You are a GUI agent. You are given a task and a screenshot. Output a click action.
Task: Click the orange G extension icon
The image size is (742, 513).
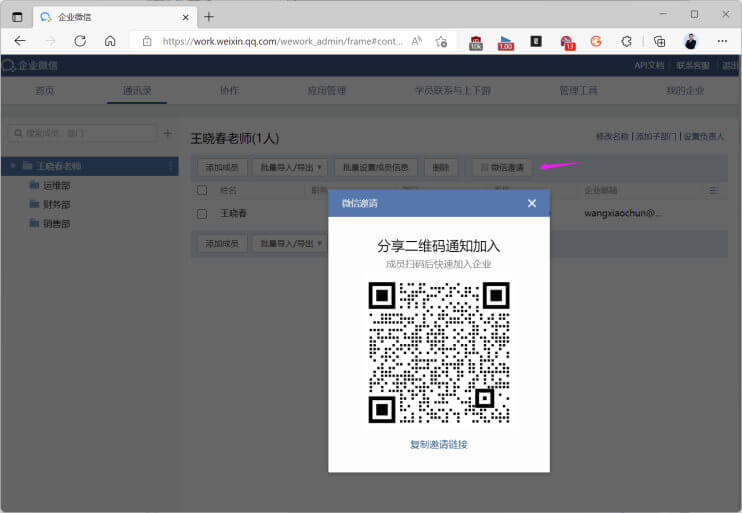click(x=596, y=41)
